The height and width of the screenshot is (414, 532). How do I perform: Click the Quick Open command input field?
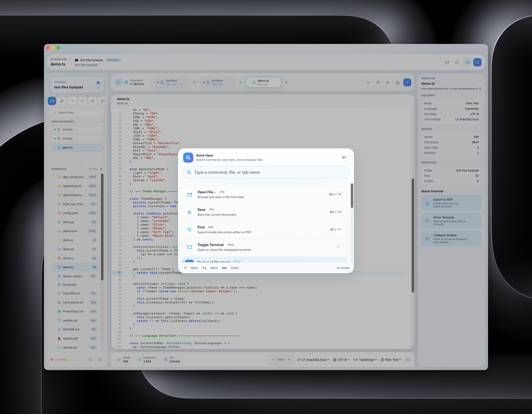[x=266, y=172]
